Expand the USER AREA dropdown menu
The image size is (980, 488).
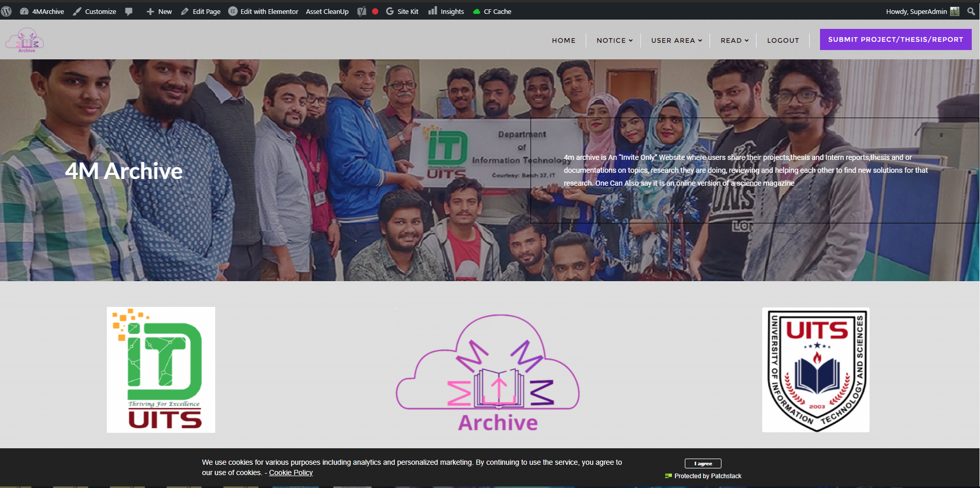click(x=677, y=40)
